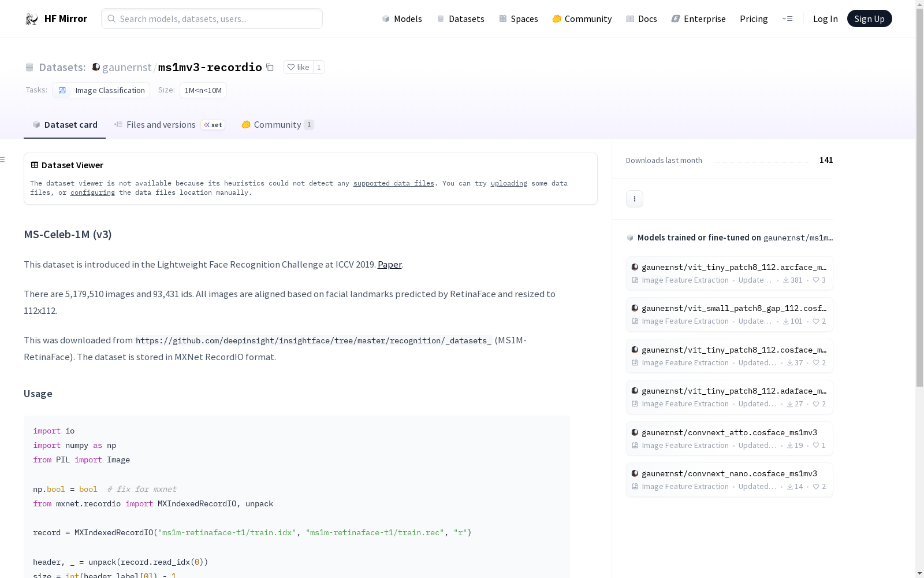This screenshot has height=578, width=924.
Task: Open the vit_tiny_patch8_112.adaface model card
Action: click(x=729, y=397)
